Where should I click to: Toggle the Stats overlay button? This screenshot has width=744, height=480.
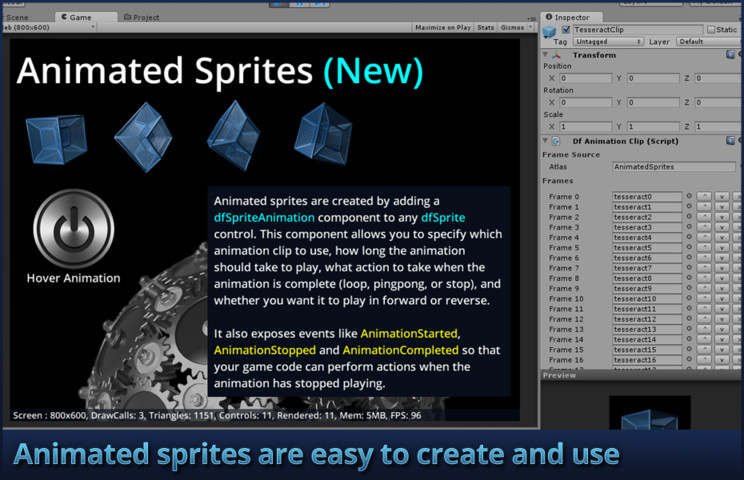coord(485,28)
